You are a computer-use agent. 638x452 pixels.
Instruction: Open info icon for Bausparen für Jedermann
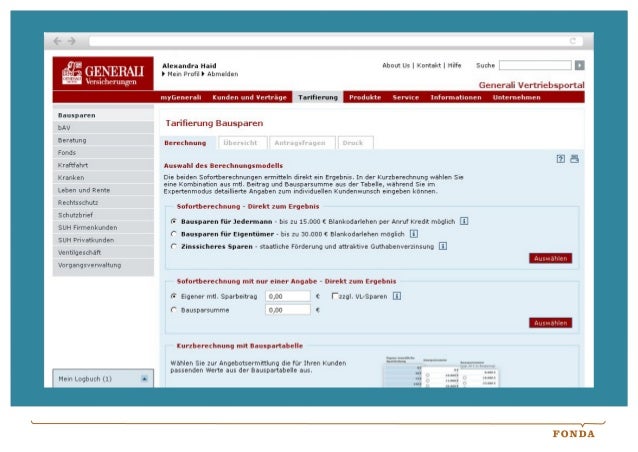click(x=464, y=221)
